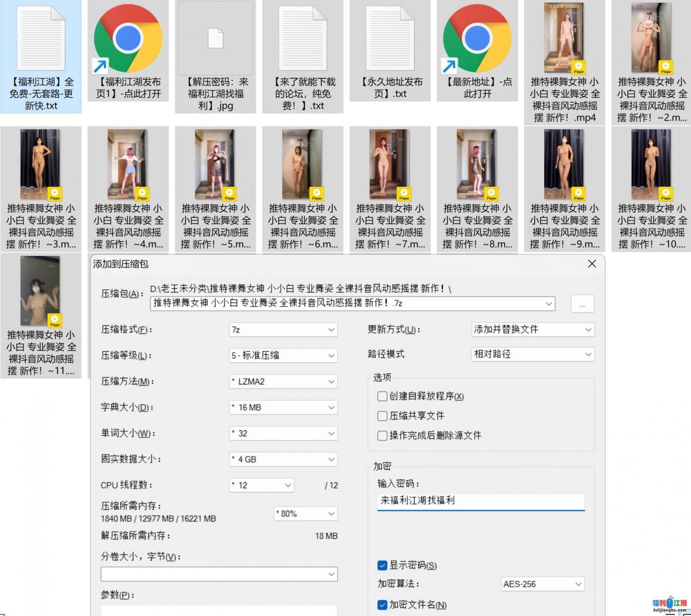Click the 输入密码 password field

click(x=480, y=501)
